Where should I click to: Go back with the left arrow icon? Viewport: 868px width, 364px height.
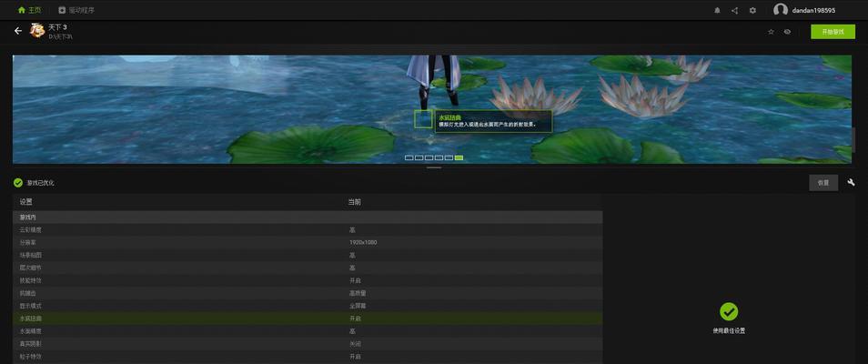click(18, 31)
